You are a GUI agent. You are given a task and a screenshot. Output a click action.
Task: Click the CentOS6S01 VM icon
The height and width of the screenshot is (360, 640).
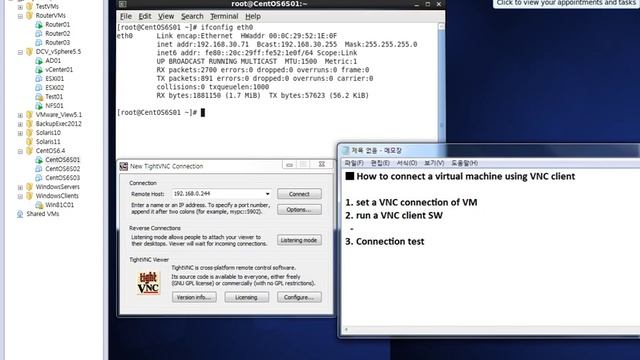point(39,160)
